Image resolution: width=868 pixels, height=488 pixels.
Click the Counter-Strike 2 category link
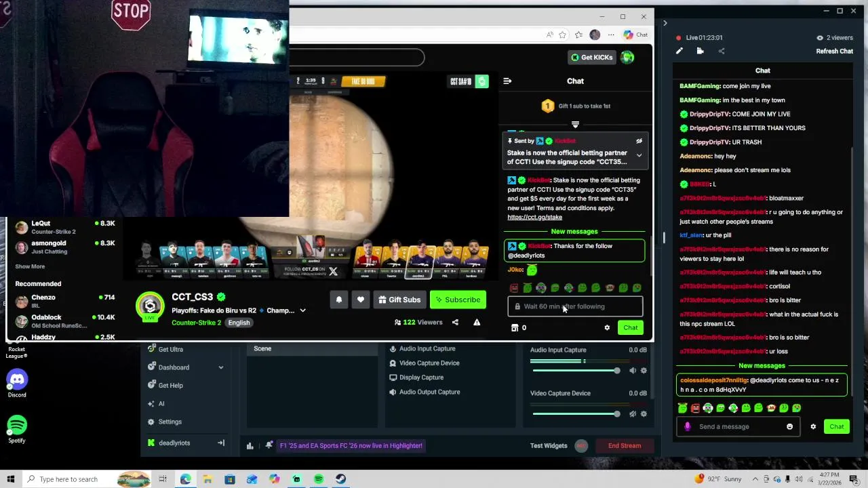coord(196,323)
